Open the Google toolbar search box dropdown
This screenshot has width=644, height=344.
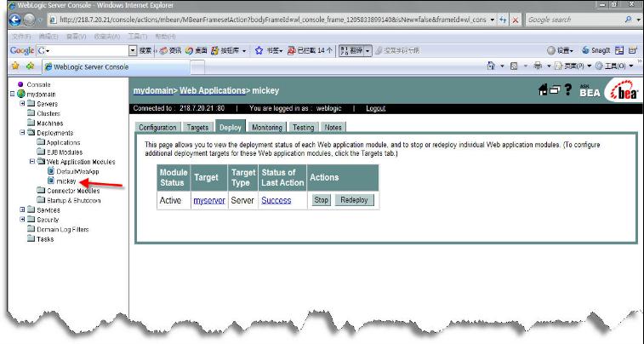133,50
